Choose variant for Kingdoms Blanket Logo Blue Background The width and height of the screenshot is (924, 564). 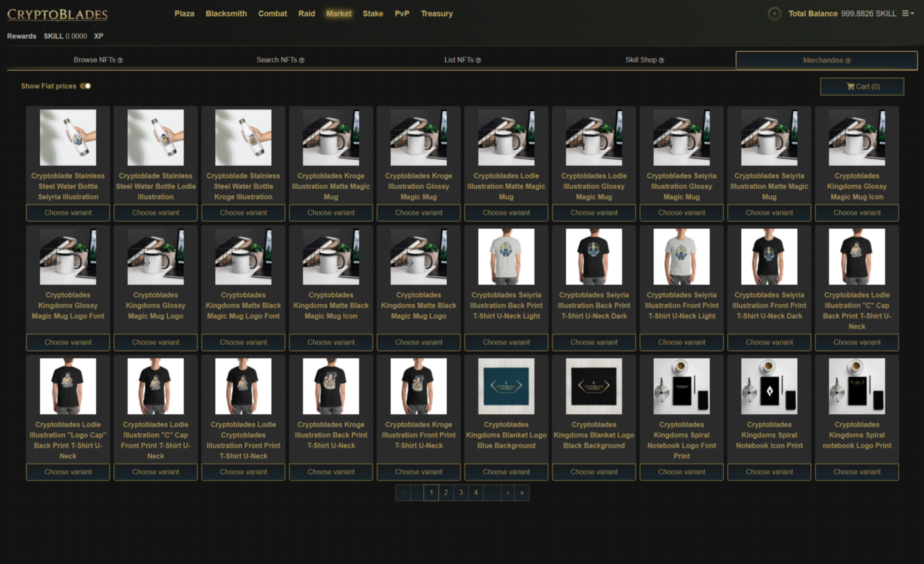point(506,472)
